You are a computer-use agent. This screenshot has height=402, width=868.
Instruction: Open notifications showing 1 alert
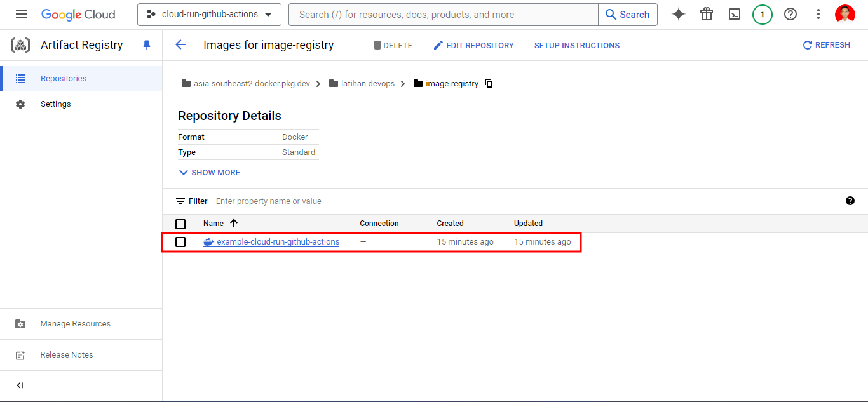click(762, 14)
